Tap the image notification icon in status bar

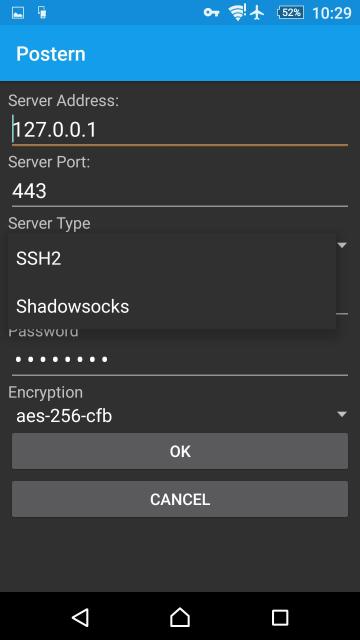(18, 13)
